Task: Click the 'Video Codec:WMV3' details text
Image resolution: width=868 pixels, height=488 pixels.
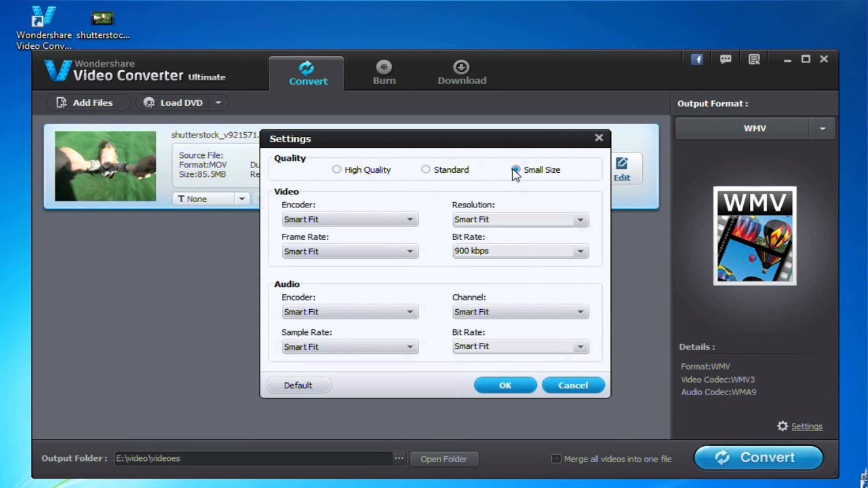Action: click(717, 380)
